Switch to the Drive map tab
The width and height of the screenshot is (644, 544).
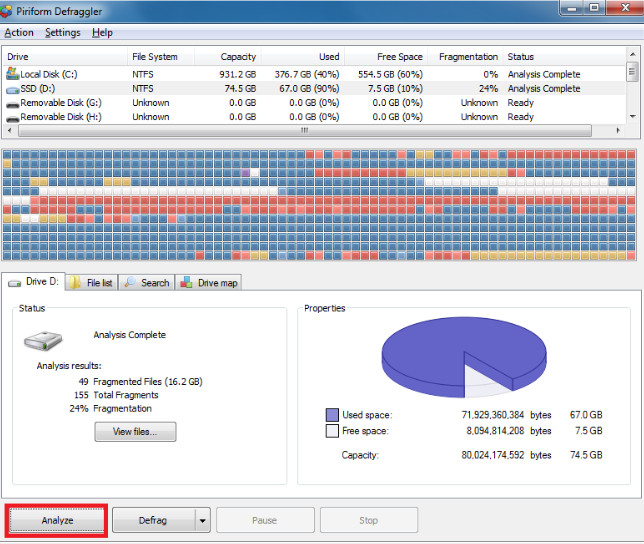tap(208, 282)
